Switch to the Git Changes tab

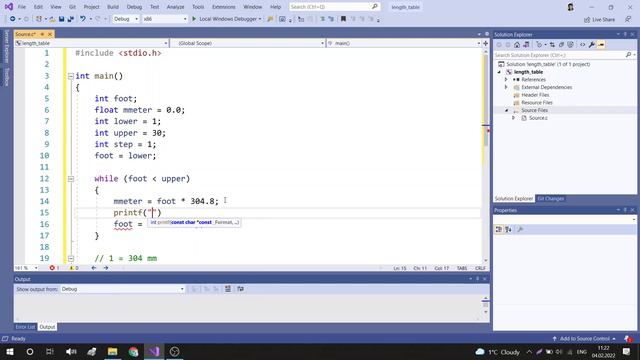point(550,199)
